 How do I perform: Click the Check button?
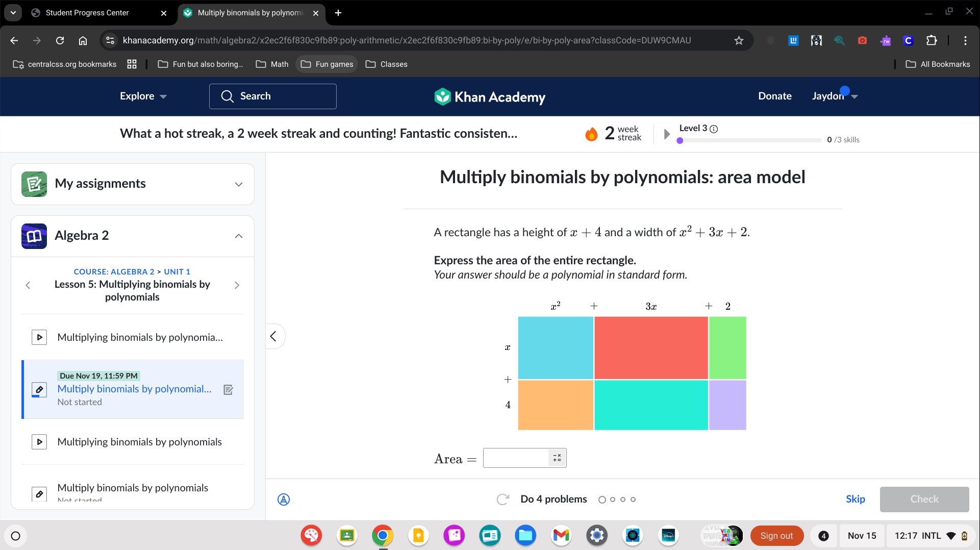(x=924, y=499)
